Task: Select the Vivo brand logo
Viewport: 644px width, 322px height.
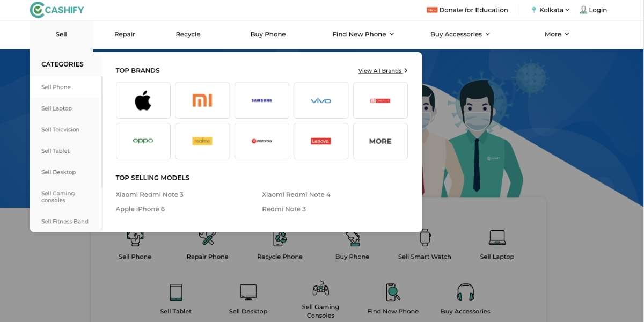Action: click(x=321, y=100)
